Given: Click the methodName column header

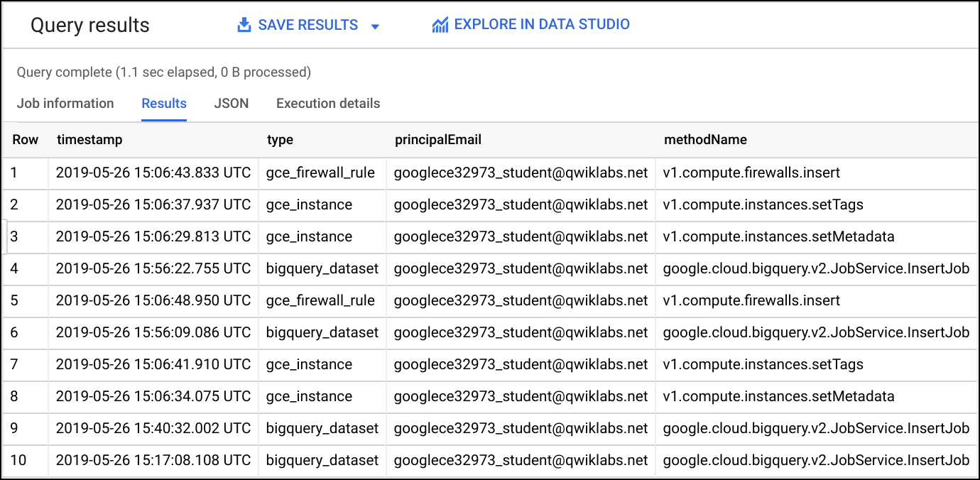Looking at the screenshot, I should pos(705,140).
